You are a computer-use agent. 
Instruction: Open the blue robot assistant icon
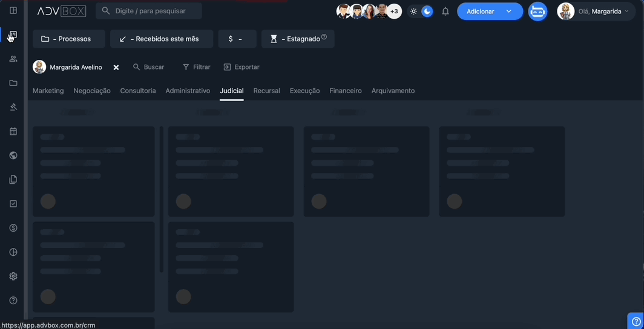coord(537,11)
